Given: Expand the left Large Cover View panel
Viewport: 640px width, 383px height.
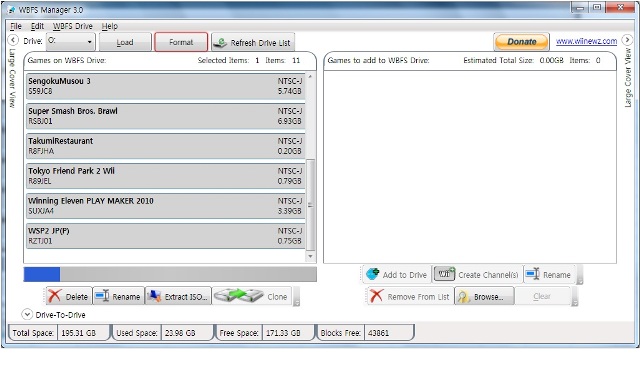Looking at the screenshot, I should (x=13, y=40).
